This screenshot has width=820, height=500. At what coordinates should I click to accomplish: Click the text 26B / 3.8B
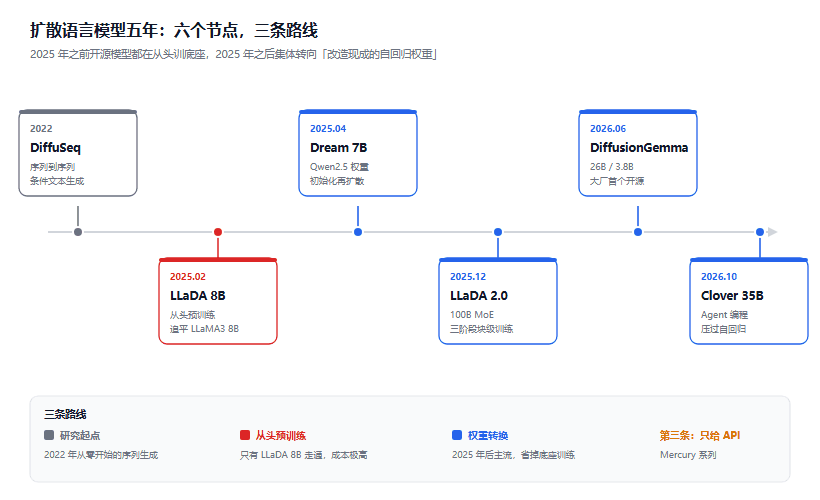612,167
